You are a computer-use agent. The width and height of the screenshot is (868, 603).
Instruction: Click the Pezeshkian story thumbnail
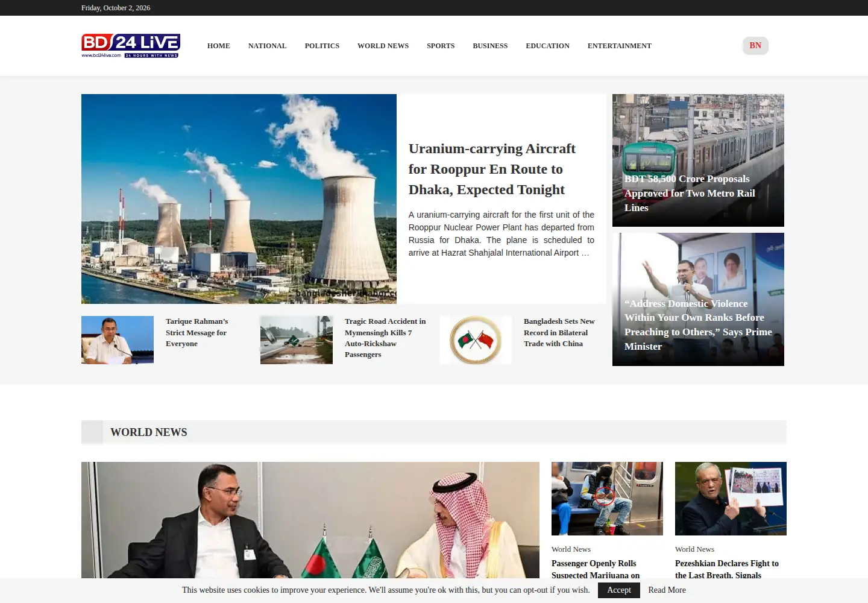pos(731,499)
